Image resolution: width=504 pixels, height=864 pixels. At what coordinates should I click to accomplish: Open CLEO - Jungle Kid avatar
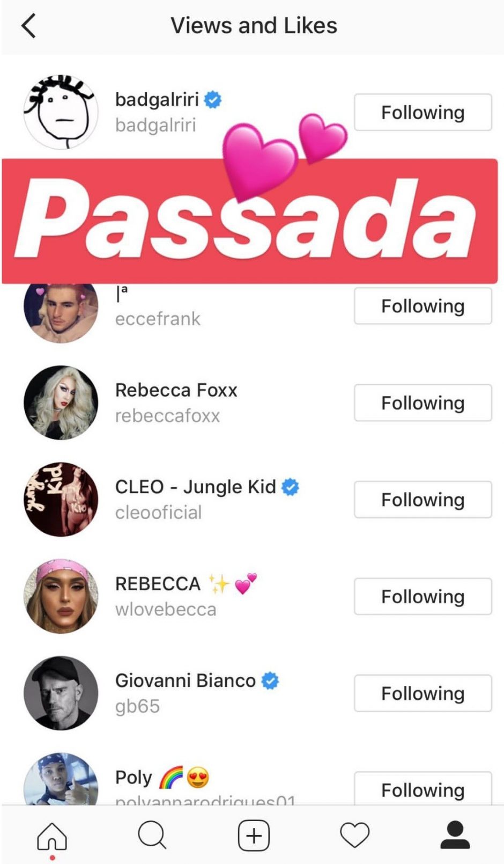[x=61, y=499]
